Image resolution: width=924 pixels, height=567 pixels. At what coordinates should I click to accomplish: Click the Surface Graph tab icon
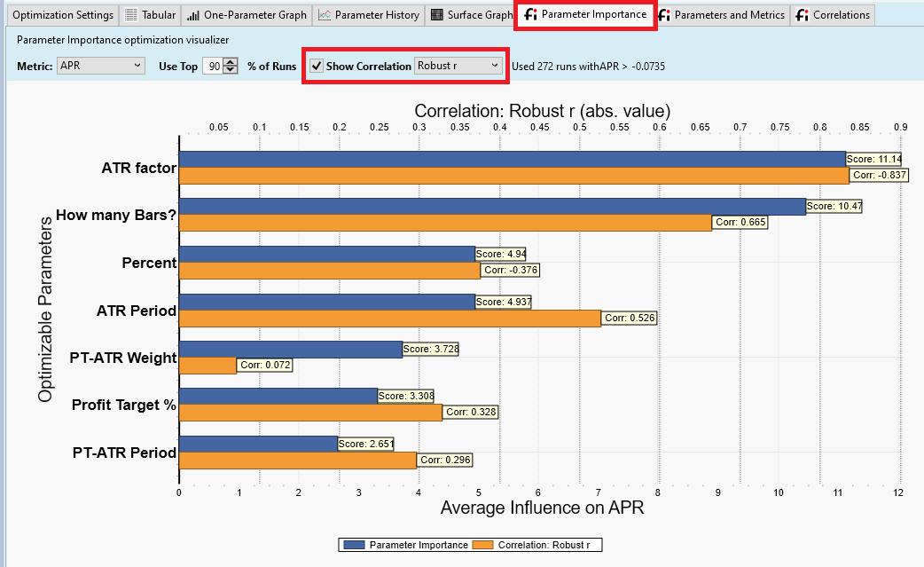point(437,15)
